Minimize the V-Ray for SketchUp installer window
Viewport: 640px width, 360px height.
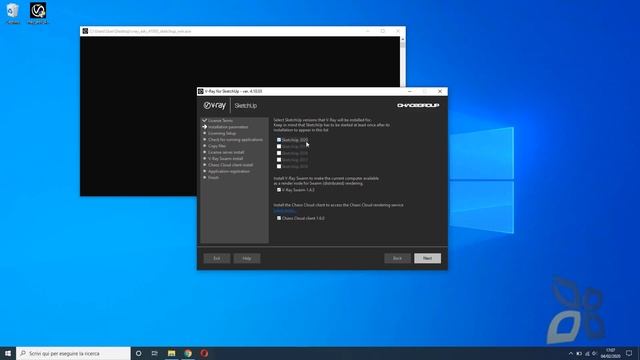pyautogui.click(x=410, y=91)
